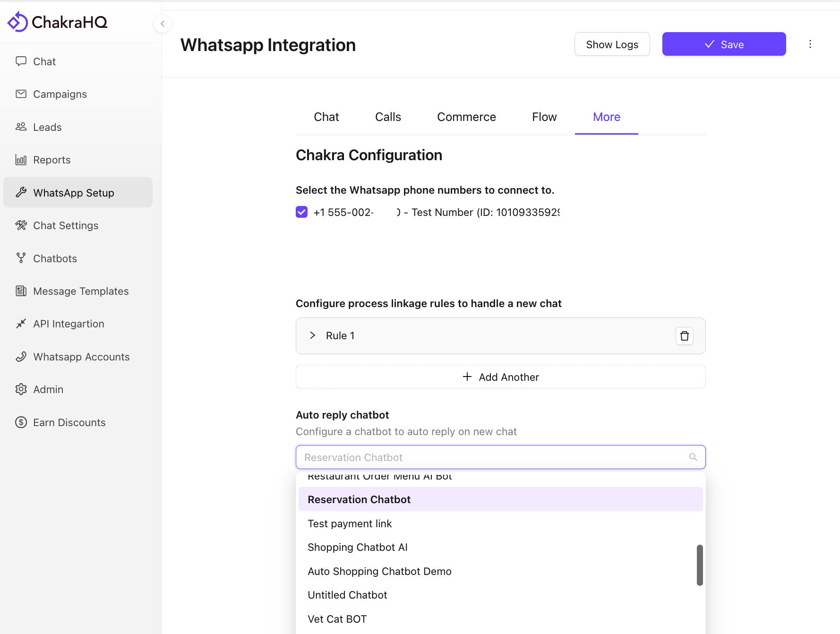Click the Chat Settings tools icon
Screen dimensions: 840x634
coord(21,225)
